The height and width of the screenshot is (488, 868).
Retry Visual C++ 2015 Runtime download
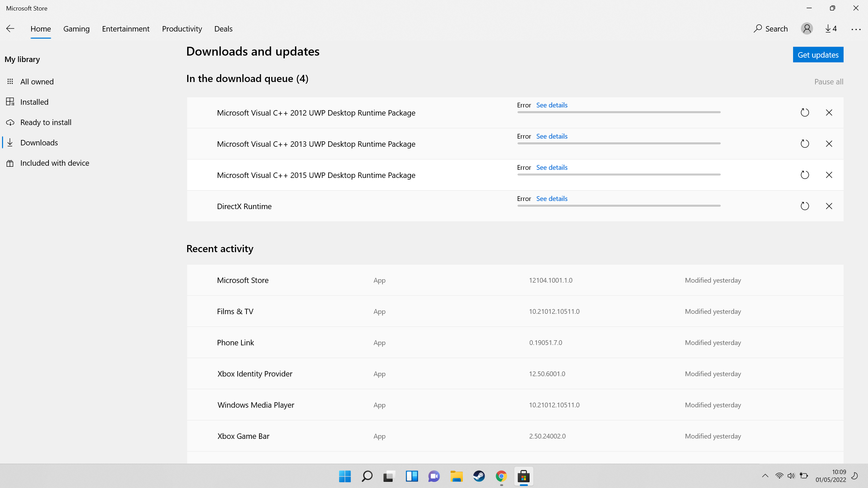point(805,175)
